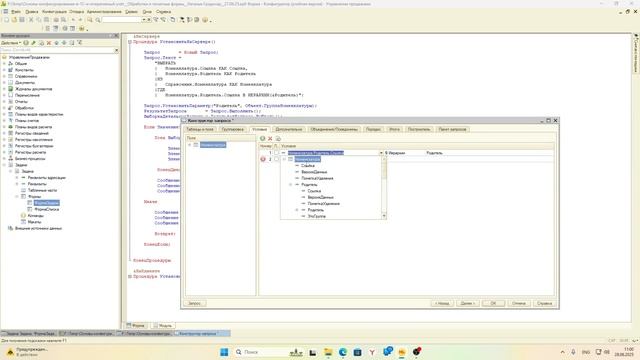640x360 pixels.
Task: Click the red error icon on condition row 2
Action: pyautogui.click(x=263, y=159)
